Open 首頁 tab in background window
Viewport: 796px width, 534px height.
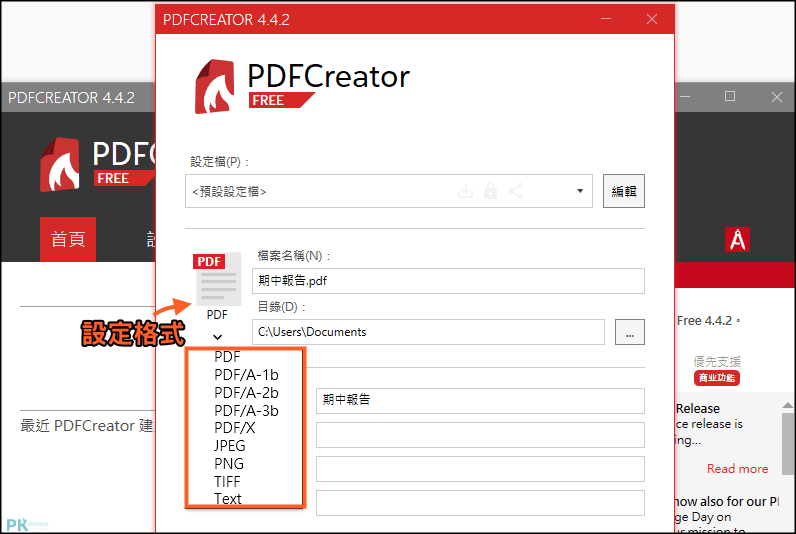(68, 239)
